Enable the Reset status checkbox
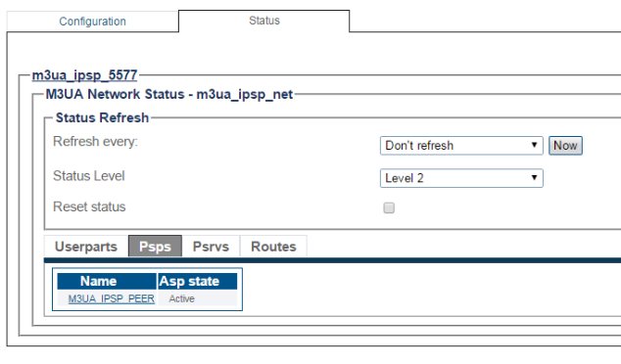This screenshot has width=621, height=364. 389,207
